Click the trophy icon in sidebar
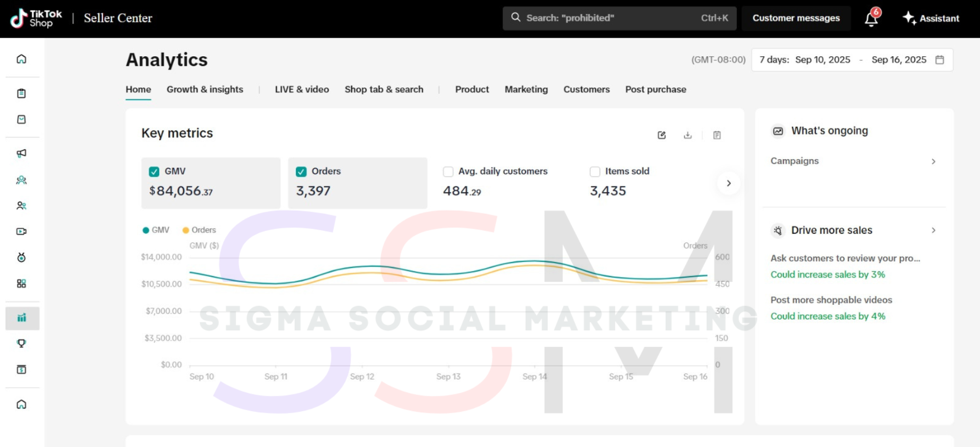Viewport: 980px width, 447px height. click(21, 344)
